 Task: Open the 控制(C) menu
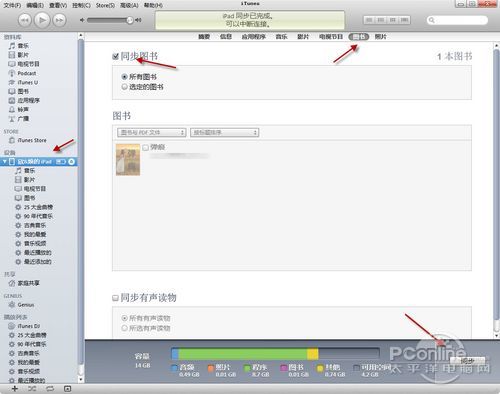tap(81, 5)
